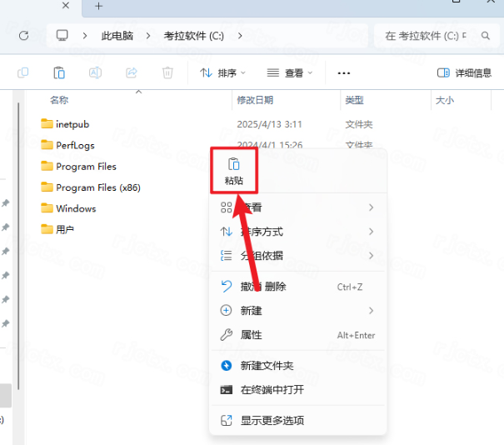504x445 pixels.
Task: Open the 查看 view dropdown in the toolbar
Action: tap(289, 73)
